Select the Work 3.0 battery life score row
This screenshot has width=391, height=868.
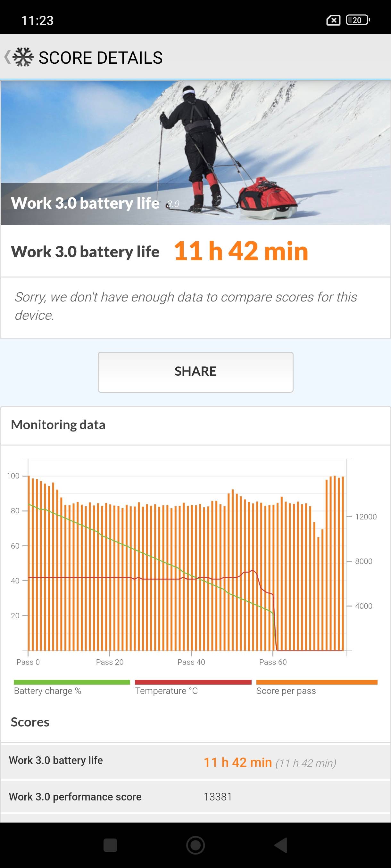pos(195,762)
